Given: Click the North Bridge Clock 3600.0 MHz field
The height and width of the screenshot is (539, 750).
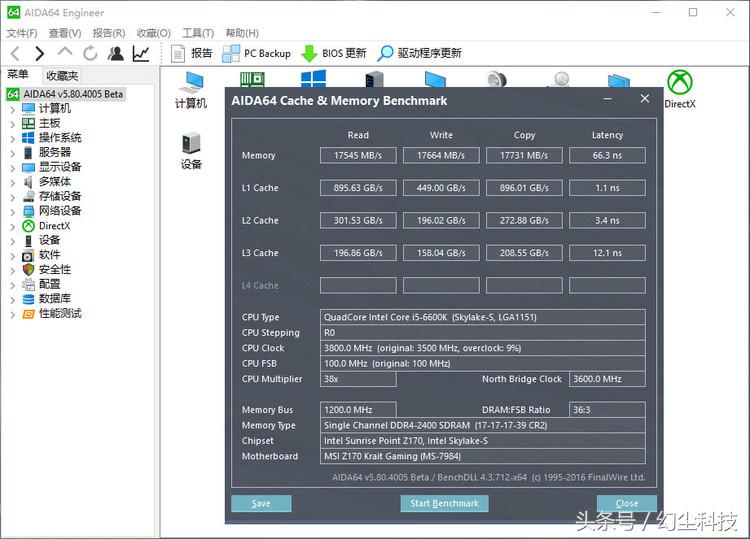Looking at the screenshot, I should pyautogui.click(x=607, y=379).
